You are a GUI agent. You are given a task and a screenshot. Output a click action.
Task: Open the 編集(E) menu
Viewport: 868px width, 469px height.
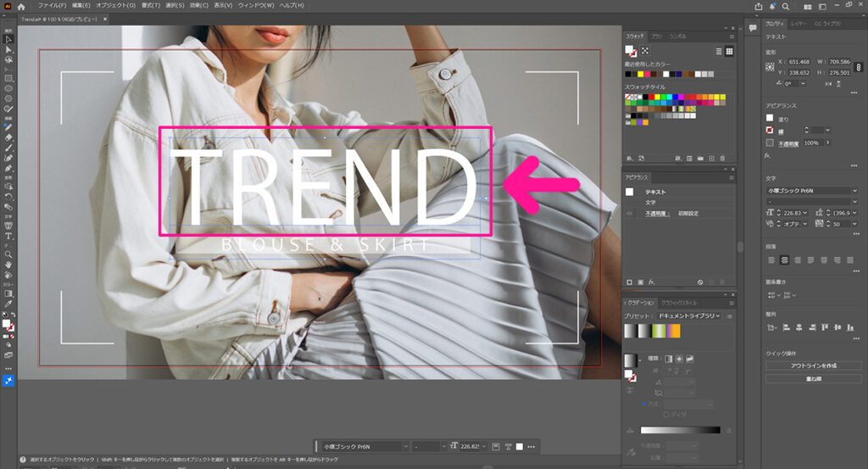[x=81, y=6]
